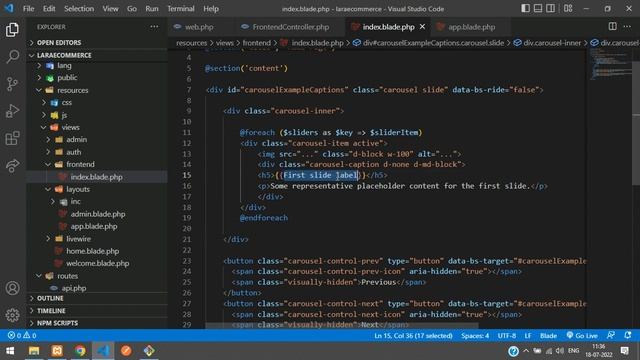The height and width of the screenshot is (360, 640).
Task: Click the Blade language mode in status bar
Action: [x=548, y=336]
